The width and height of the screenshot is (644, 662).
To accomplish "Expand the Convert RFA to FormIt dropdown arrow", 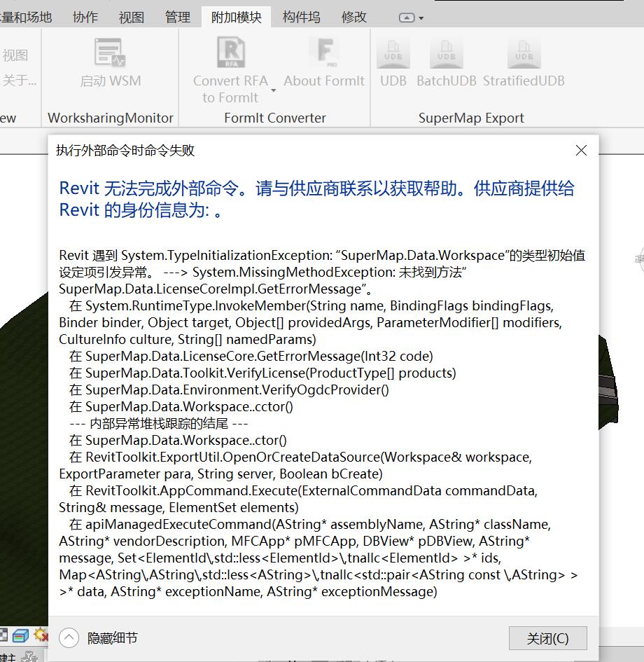I will [x=273, y=90].
